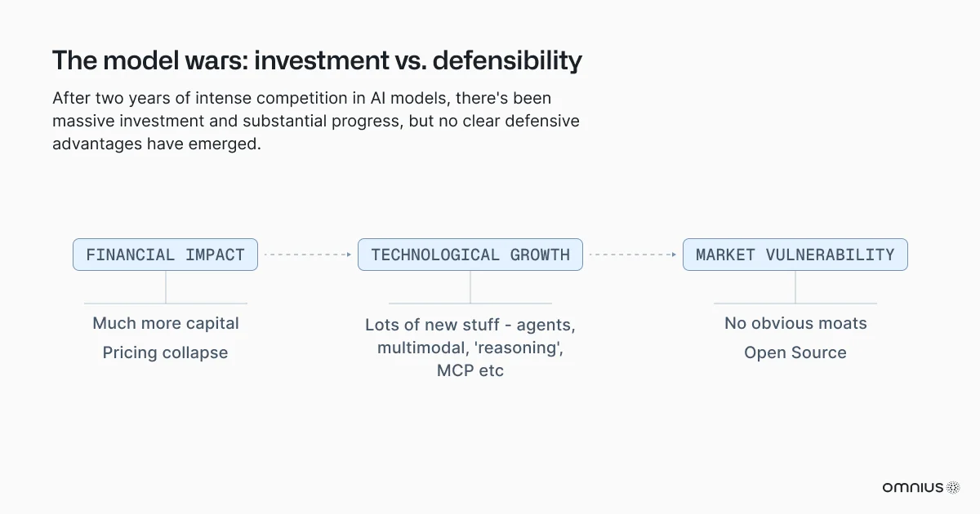
Task: Select the FINANCIAL IMPACT box
Action: tap(165, 255)
